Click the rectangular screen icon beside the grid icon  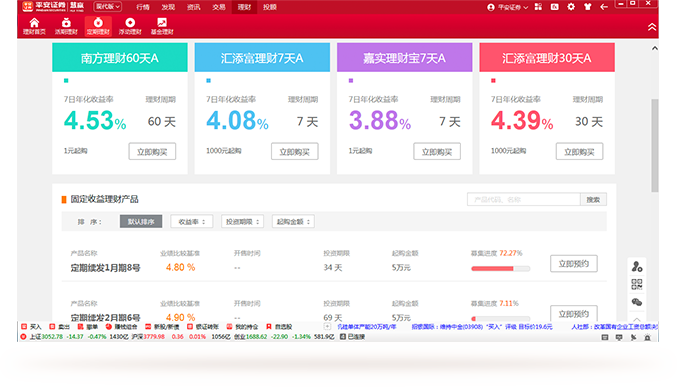pos(554,7)
